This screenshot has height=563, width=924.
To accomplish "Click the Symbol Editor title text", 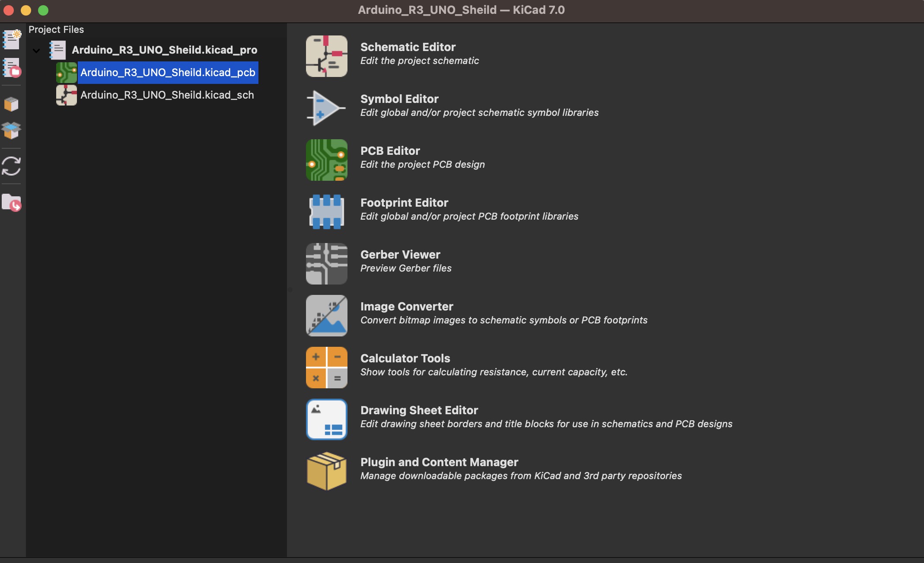I will (x=399, y=99).
